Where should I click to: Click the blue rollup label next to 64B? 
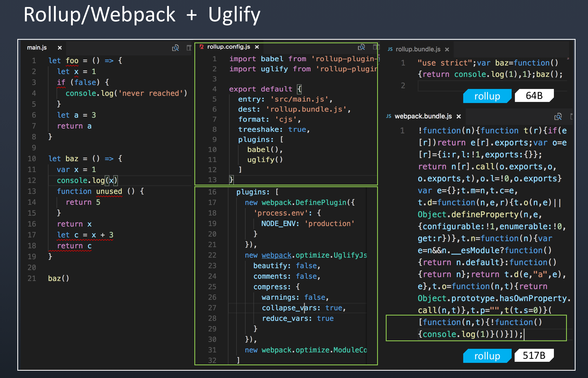(x=487, y=96)
